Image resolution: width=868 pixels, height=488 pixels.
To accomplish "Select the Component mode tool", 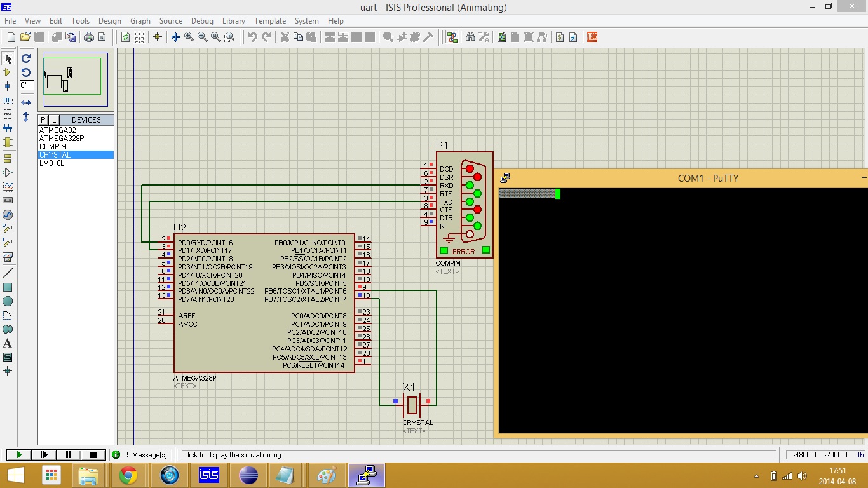I will pyautogui.click(x=8, y=72).
